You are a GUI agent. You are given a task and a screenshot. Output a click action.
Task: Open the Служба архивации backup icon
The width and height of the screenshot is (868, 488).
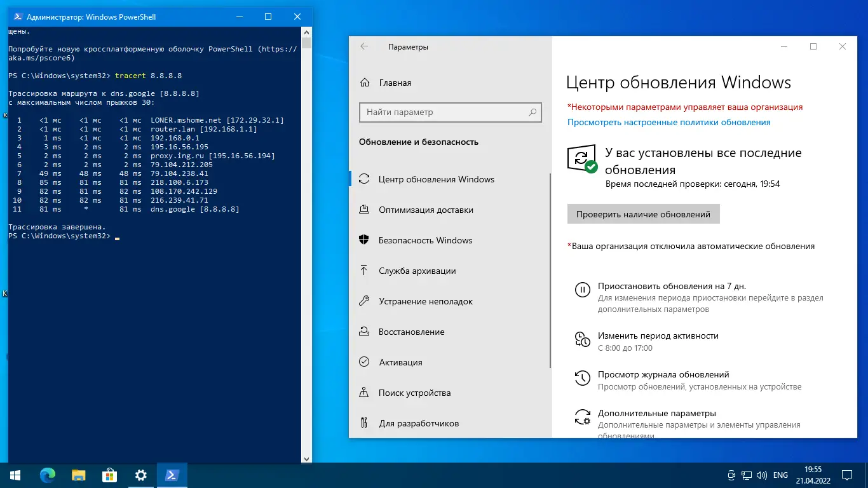pos(364,271)
